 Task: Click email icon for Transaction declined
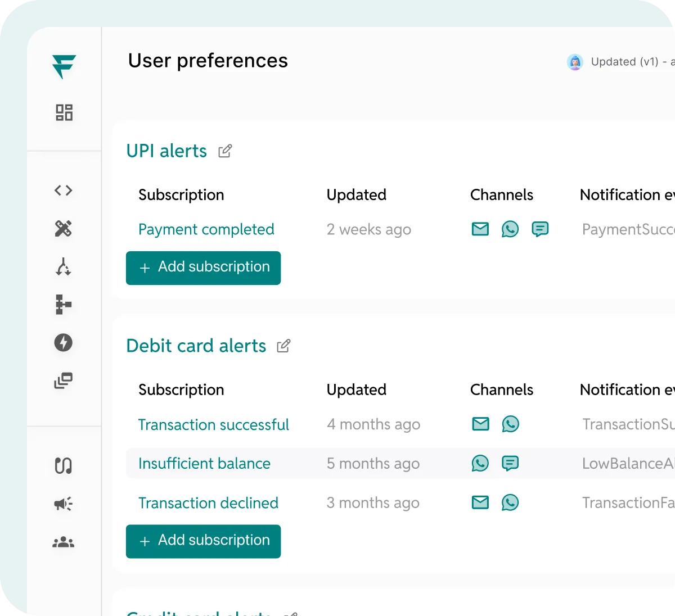(480, 502)
